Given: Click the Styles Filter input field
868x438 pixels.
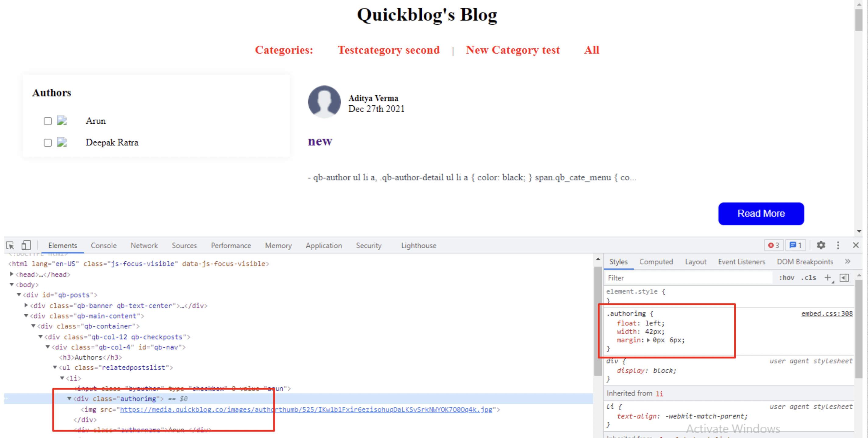Looking at the screenshot, I should [689, 278].
